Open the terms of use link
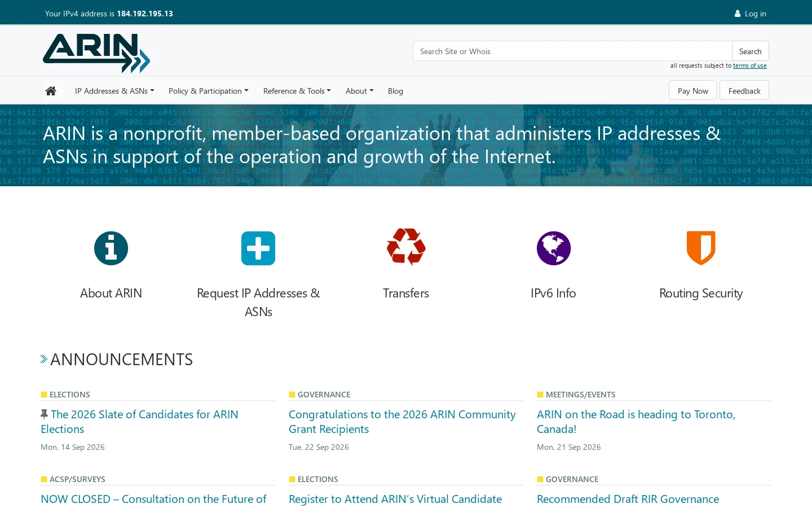This screenshot has height=508, width=812. tap(750, 65)
